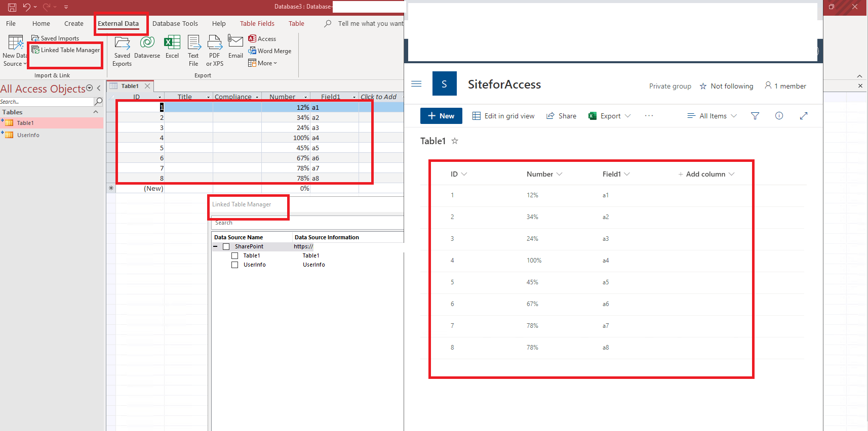Click the Undo arrow icon
Screen dimensions: 868x431
pyautogui.click(x=27, y=7)
